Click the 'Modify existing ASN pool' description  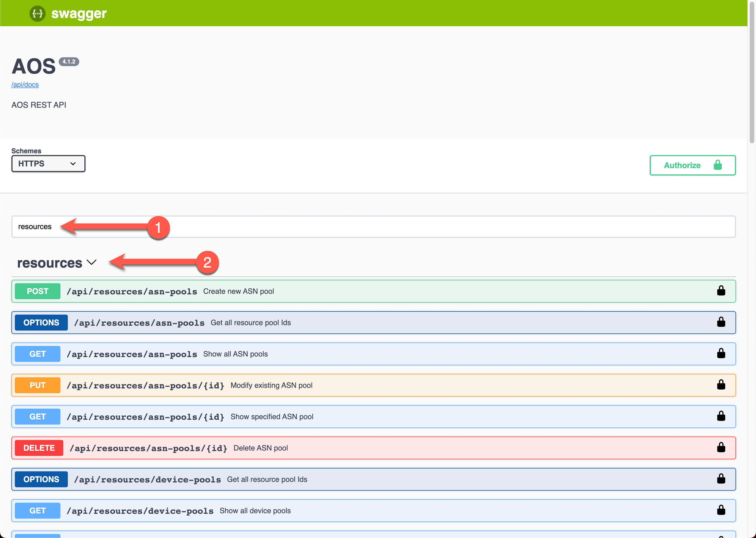(x=271, y=385)
